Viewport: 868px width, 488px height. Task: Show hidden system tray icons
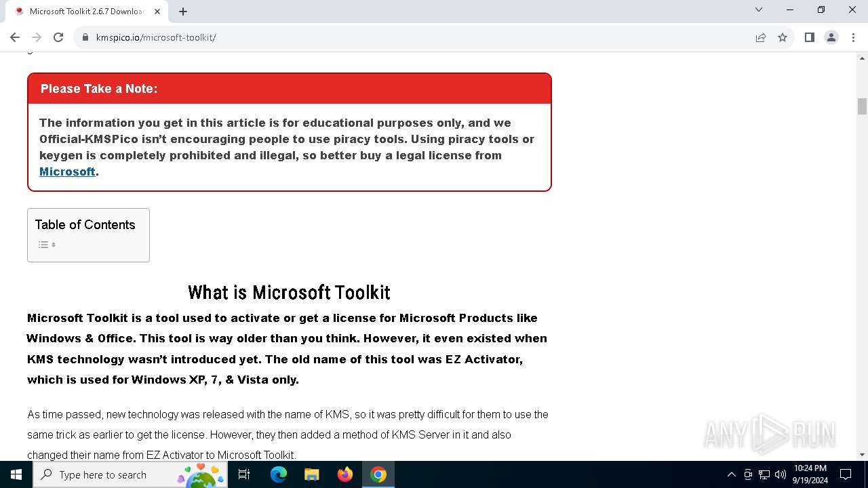click(731, 474)
